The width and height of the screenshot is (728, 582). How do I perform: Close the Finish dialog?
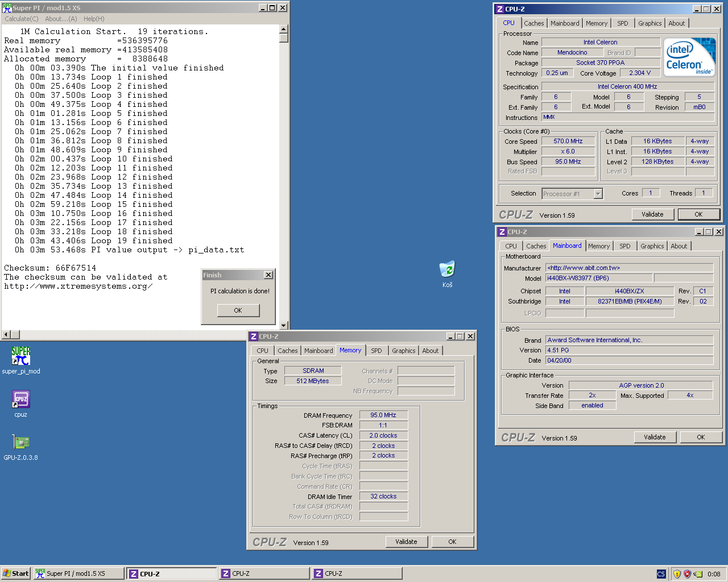point(268,275)
